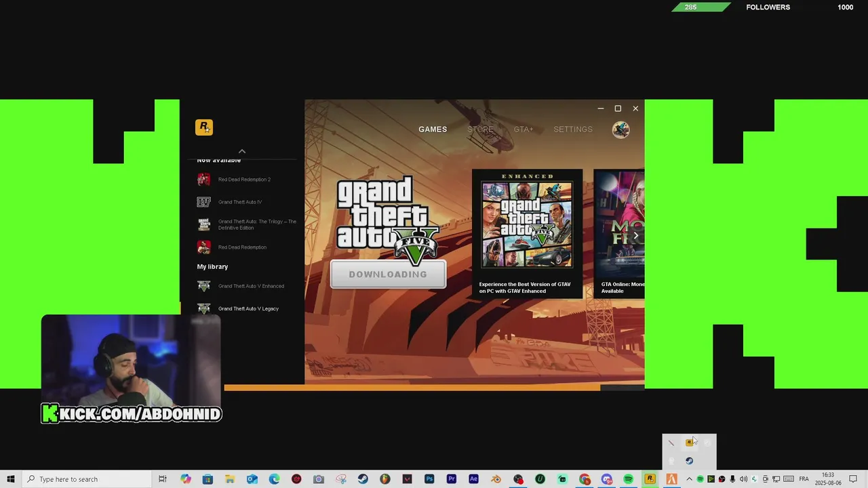This screenshot has height=488, width=868.
Task: Click the Rockstar Games launcher logo
Action: click(204, 127)
